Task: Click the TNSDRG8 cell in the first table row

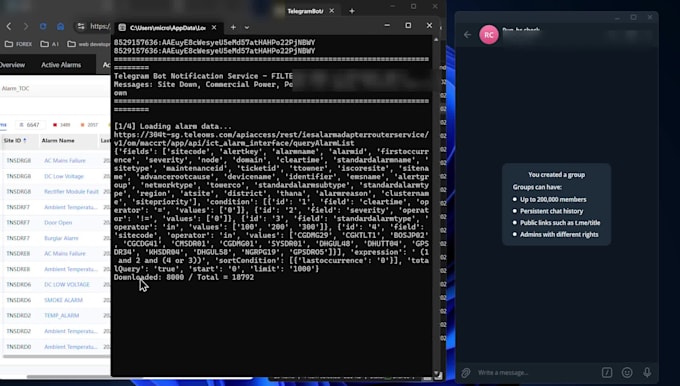Action: tap(19, 160)
